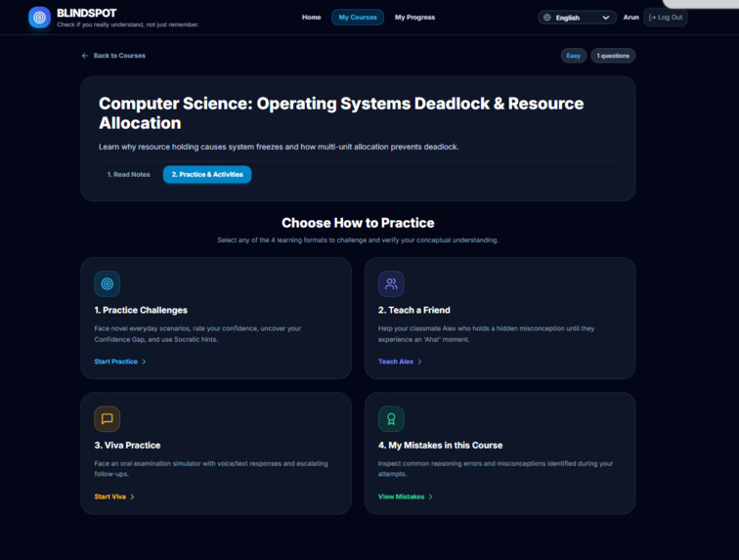Click 4. My Mistakes in this Course heading
739x560 pixels.
[440, 446]
